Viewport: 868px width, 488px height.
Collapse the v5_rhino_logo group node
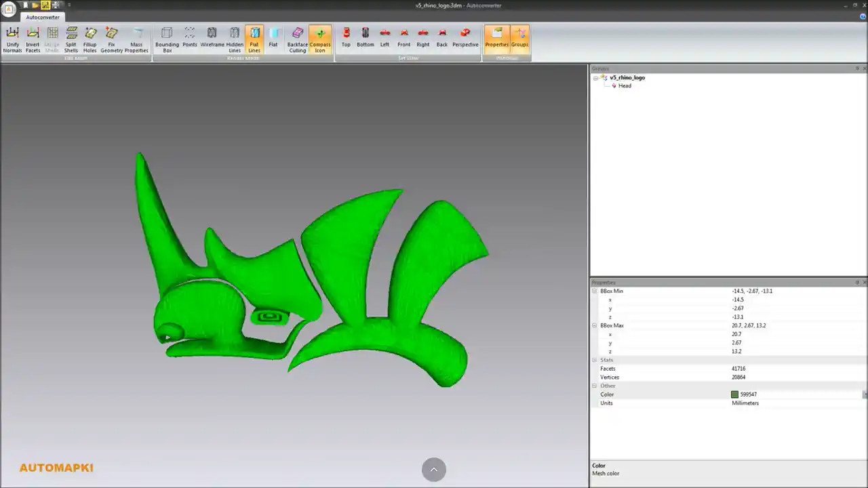click(x=595, y=77)
